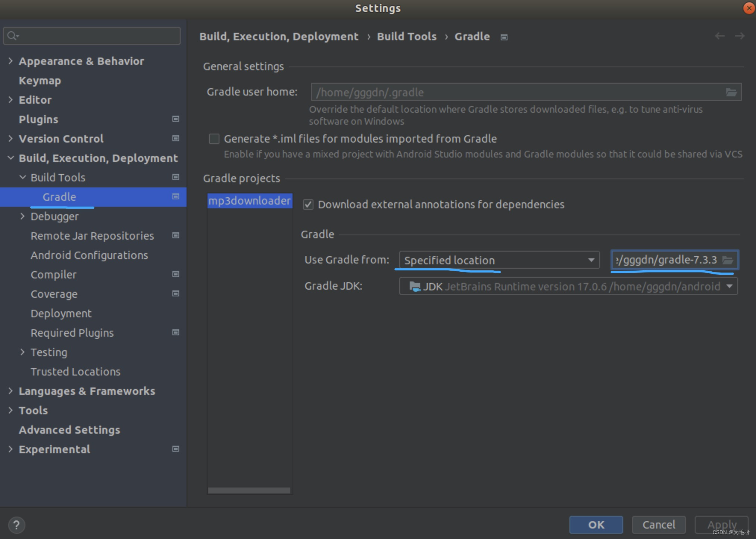Click the search magnifier in the settings search box

(12, 35)
